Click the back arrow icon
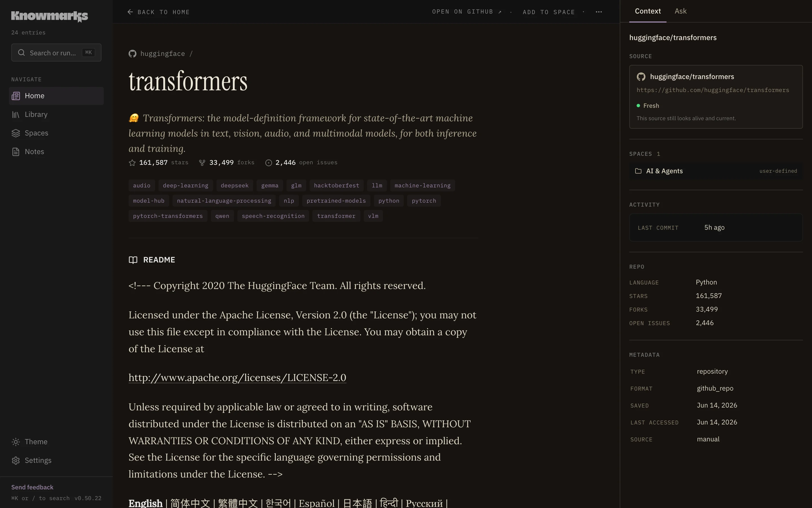The height and width of the screenshot is (508, 812). [130, 12]
